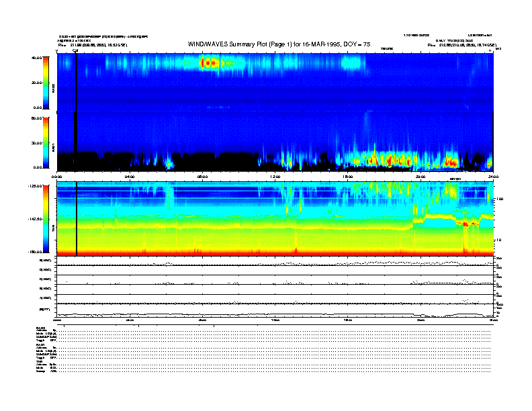Image resolution: width=532 pixels, height=411 pixels.
Task: Click the 40.00 tick label on the top color bar
Action: (37, 58)
